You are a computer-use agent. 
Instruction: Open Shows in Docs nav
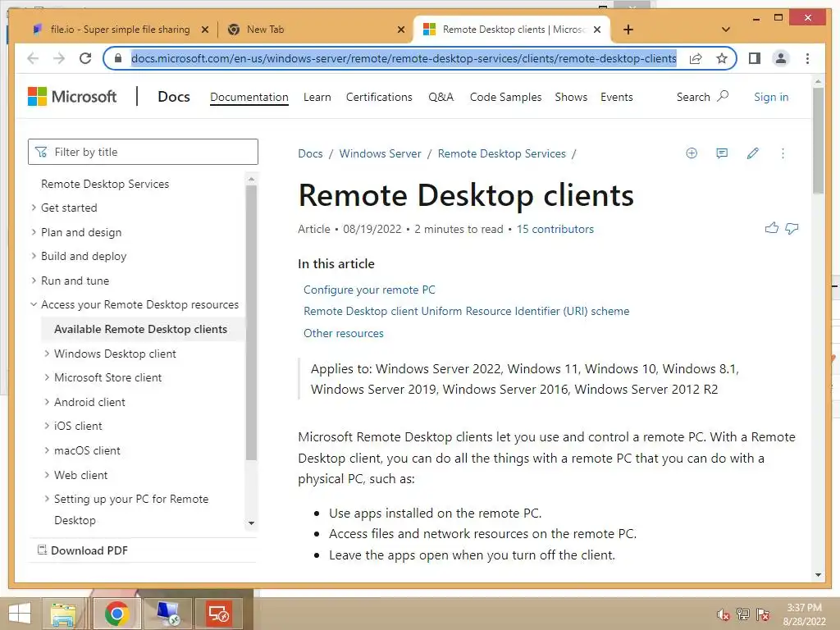point(571,97)
